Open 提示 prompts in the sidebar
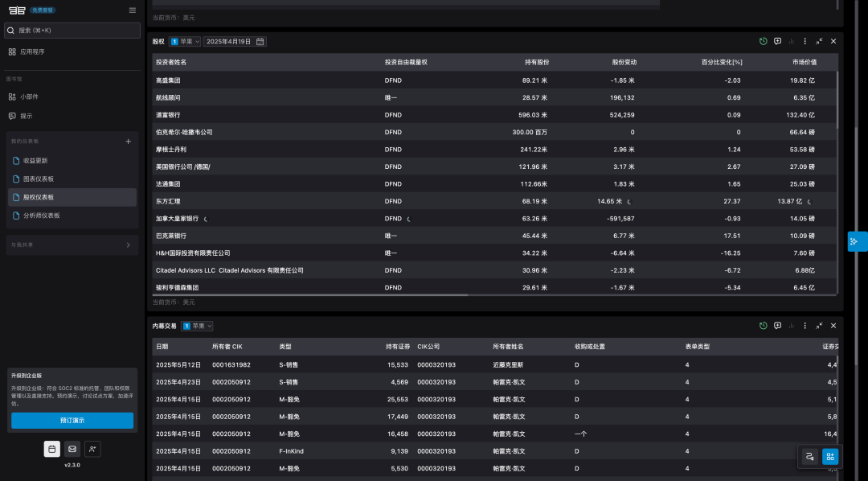 click(x=26, y=116)
